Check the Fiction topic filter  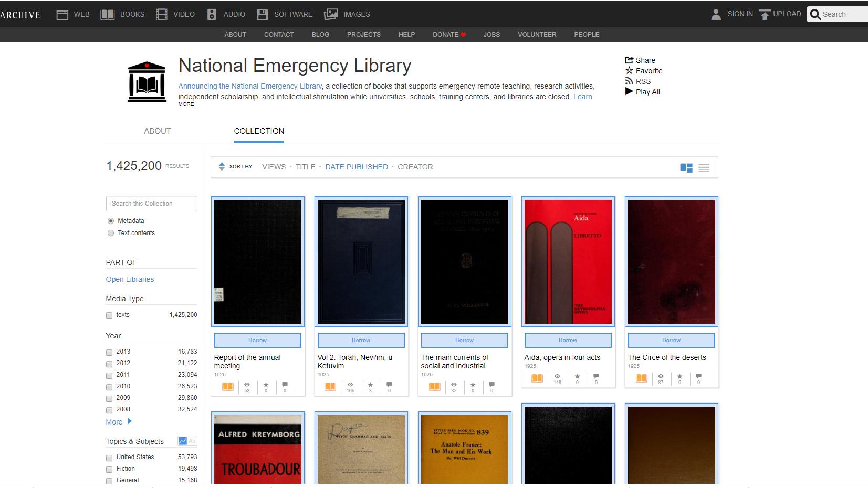coord(109,469)
